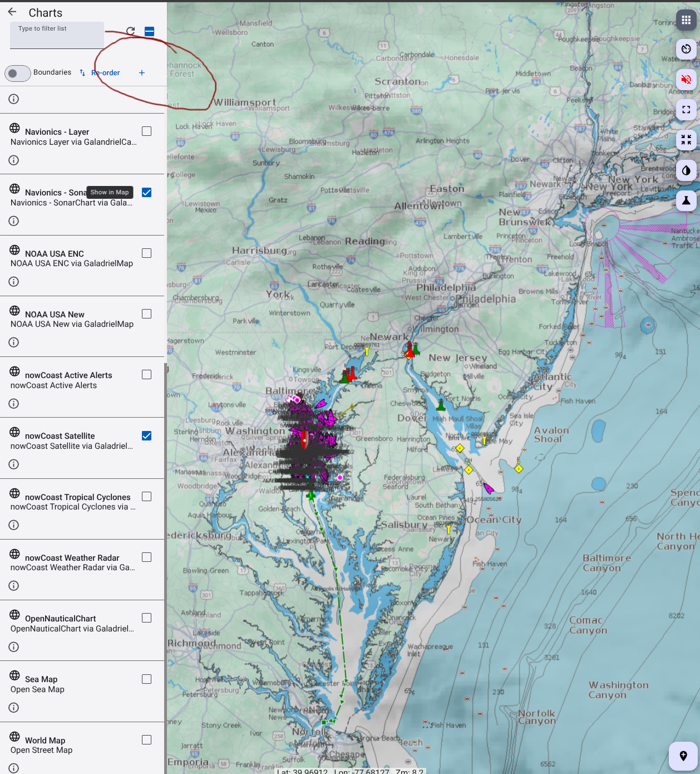Click the Re-order button

[x=100, y=73]
